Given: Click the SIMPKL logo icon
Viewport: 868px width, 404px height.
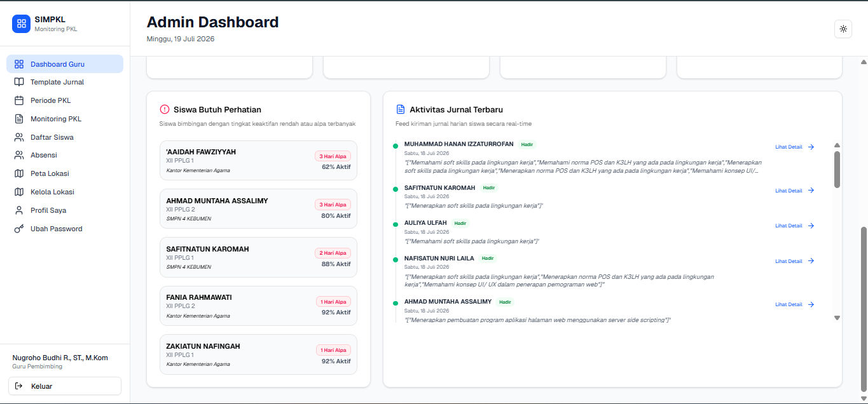Looking at the screenshot, I should [21, 24].
